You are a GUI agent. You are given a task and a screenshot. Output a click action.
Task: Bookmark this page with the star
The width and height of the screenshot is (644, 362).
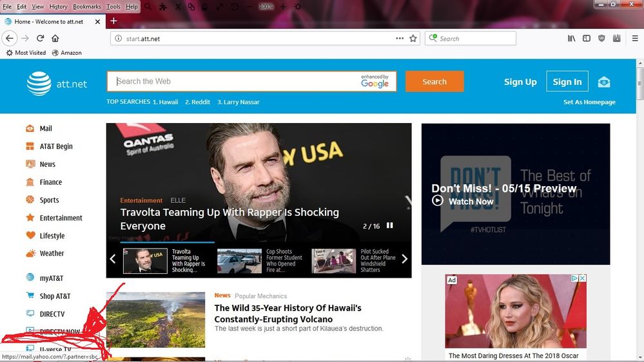point(413,39)
